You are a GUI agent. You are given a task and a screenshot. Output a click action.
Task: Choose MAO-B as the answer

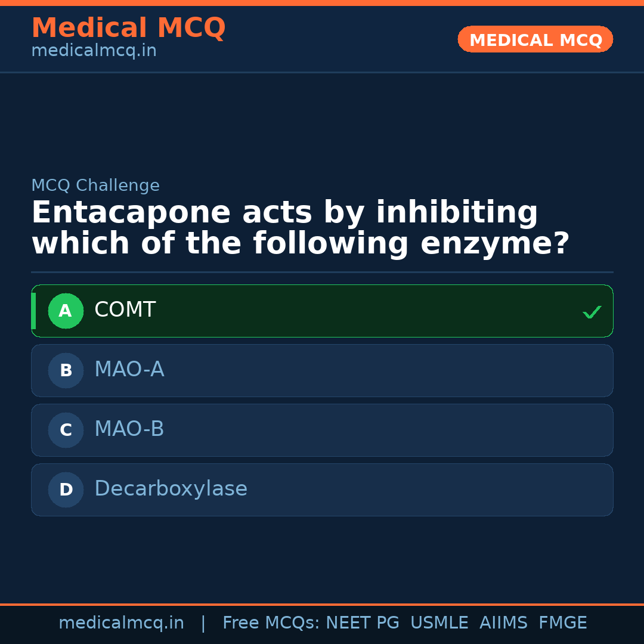129,429
